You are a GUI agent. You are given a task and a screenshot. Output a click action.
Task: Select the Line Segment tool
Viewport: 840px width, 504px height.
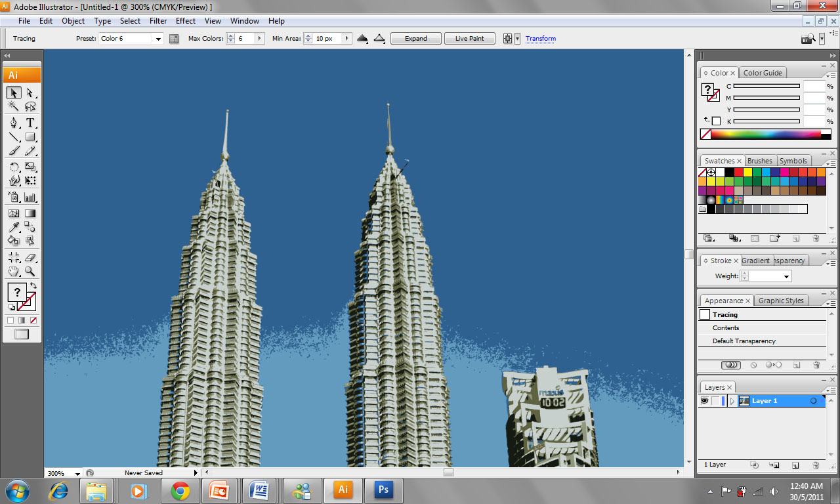point(13,136)
